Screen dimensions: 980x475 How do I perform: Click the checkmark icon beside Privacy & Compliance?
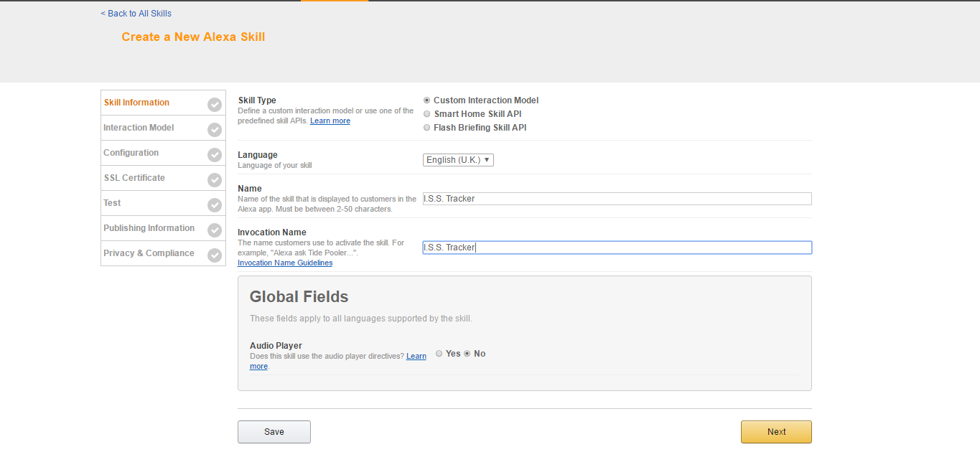click(215, 255)
